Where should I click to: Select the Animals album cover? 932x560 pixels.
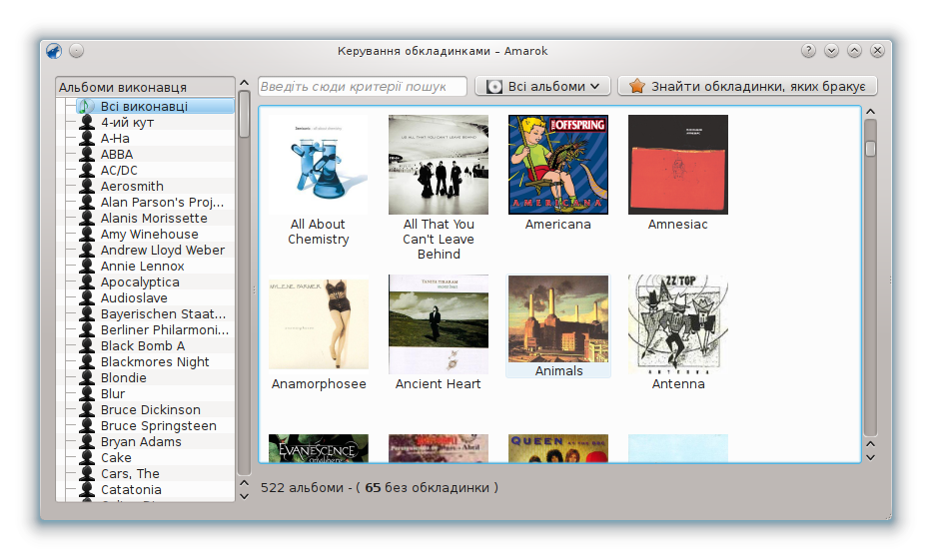558,318
